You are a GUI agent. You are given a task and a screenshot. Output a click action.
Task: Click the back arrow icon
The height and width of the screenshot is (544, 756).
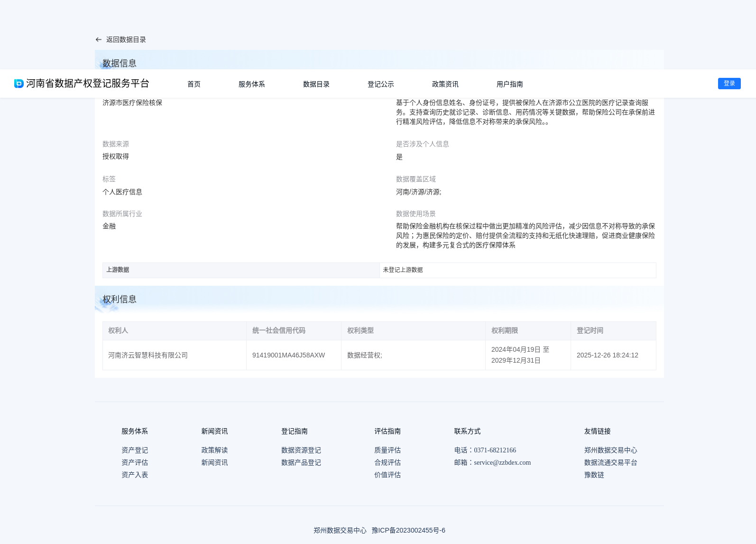[x=99, y=40]
